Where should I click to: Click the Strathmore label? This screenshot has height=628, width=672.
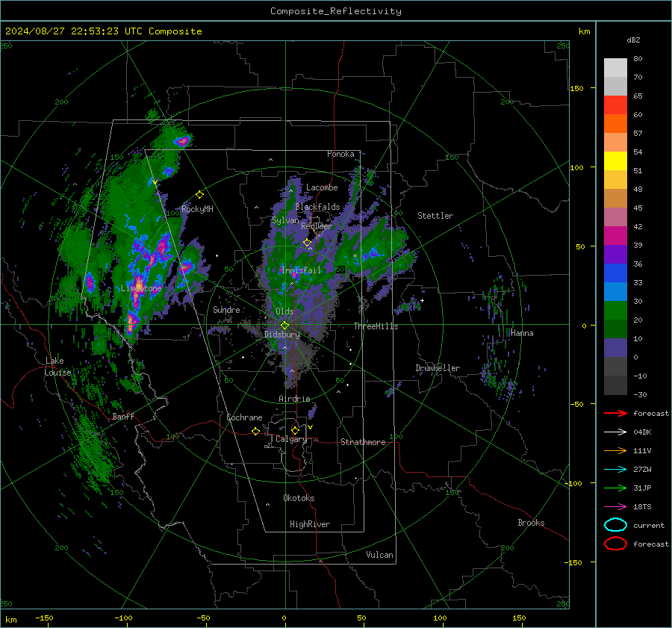coord(364,442)
